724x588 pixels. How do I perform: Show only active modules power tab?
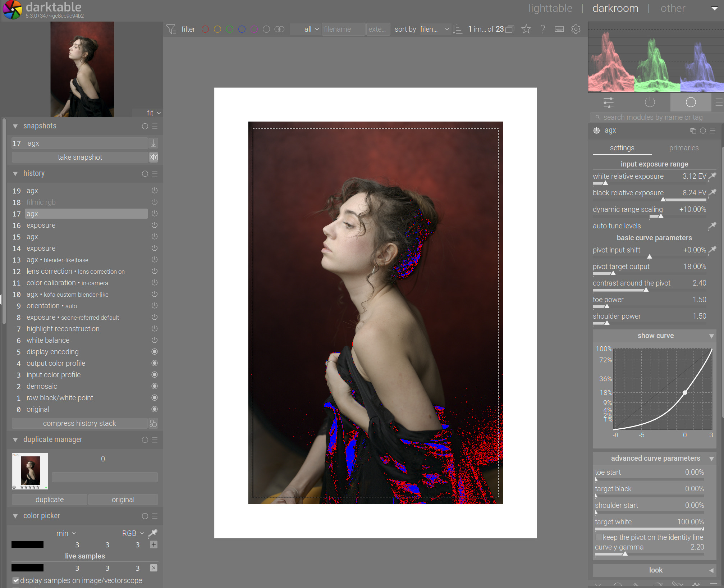point(650,102)
